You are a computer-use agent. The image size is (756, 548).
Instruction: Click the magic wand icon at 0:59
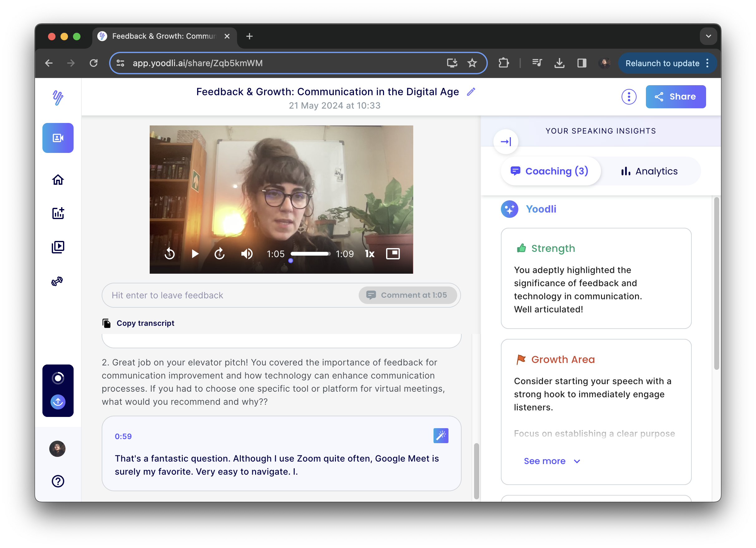click(440, 435)
